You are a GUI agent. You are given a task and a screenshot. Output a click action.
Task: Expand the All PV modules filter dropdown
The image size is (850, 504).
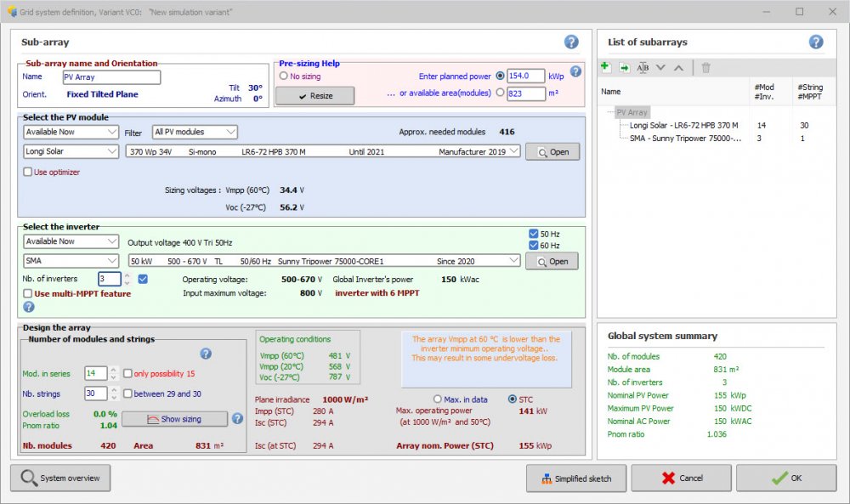tap(195, 132)
